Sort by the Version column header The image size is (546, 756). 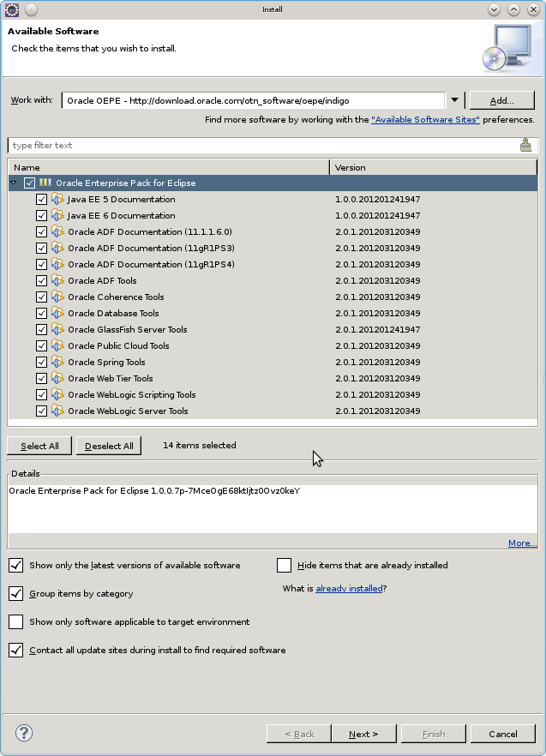(x=433, y=167)
